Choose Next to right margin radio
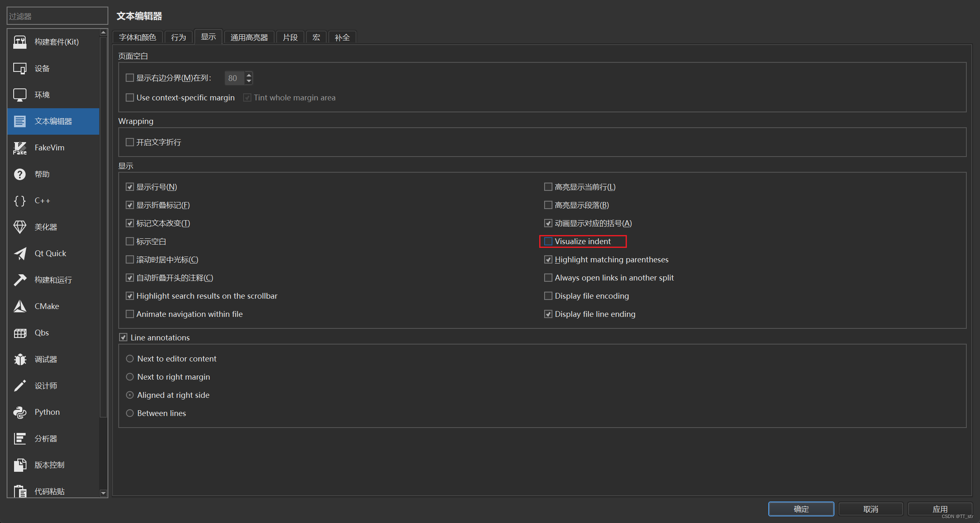Image resolution: width=980 pixels, height=523 pixels. (130, 377)
